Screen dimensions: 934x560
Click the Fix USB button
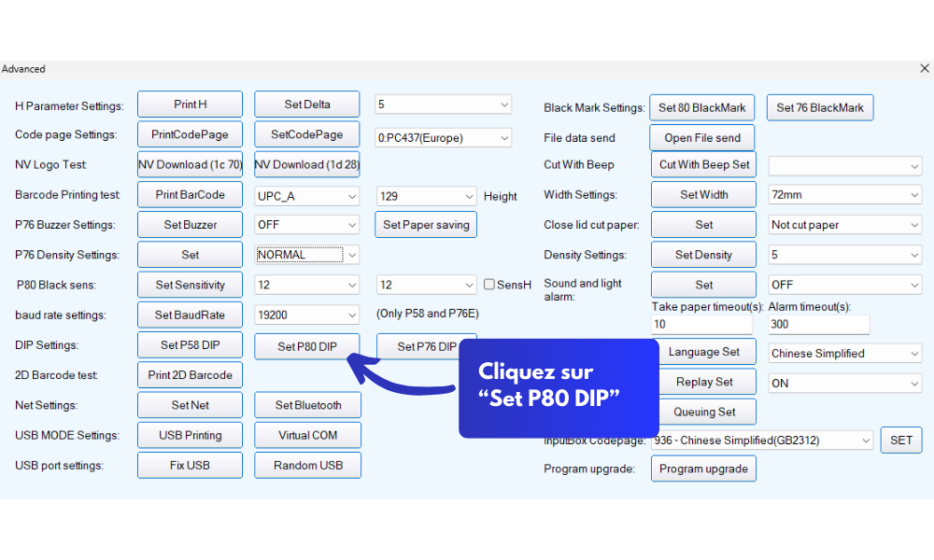190,466
